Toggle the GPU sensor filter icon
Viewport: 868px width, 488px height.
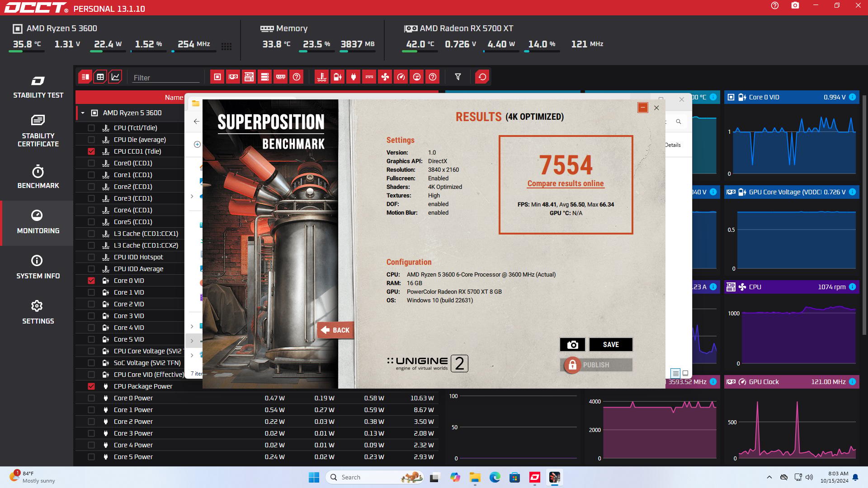[233, 77]
